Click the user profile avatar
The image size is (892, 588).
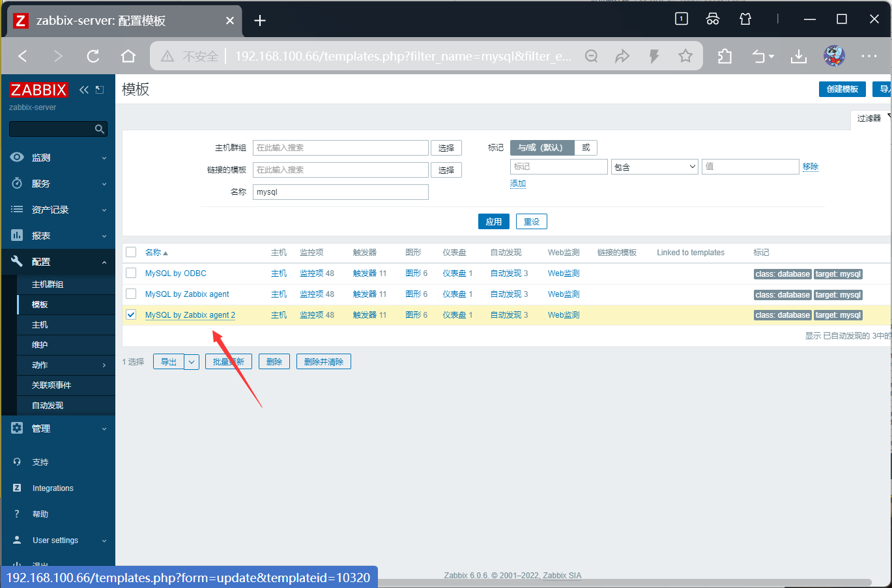click(834, 56)
